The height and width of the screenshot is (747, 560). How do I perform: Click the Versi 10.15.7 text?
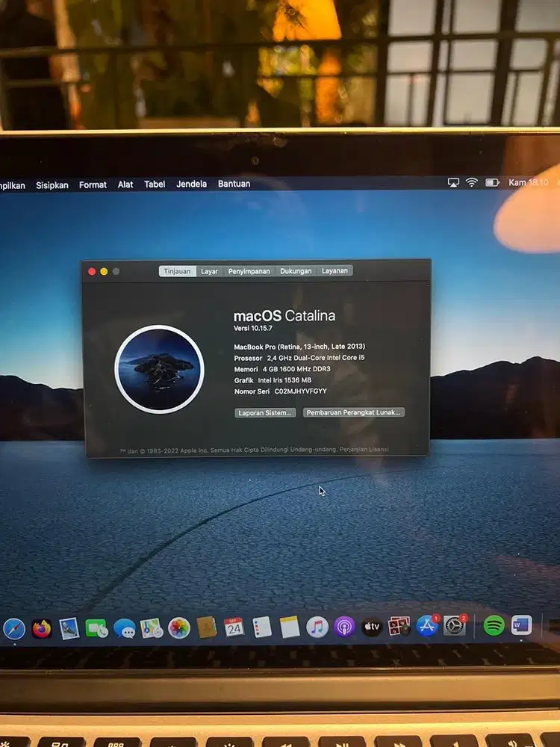coord(253,328)
